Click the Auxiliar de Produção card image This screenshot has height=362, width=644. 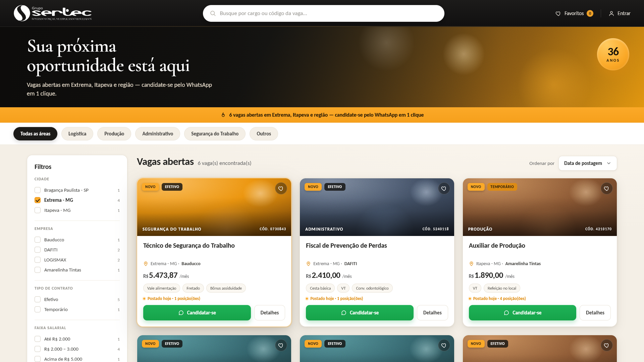pyautogui.click(x=540, y=207)
